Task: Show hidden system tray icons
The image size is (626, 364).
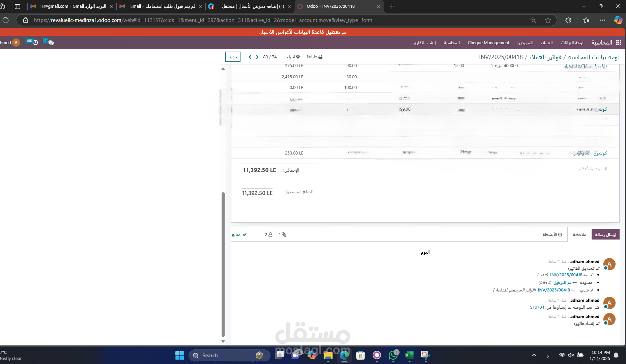Action: point(534,355)
